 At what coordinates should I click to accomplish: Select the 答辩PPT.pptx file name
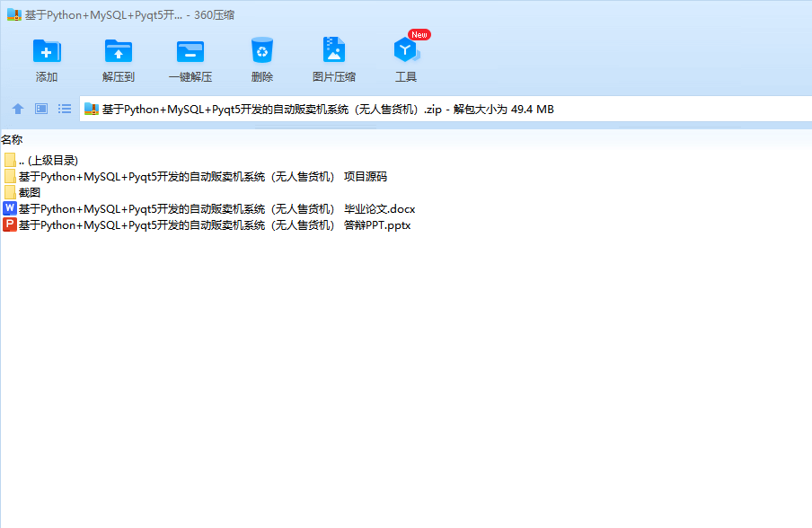(x=215, y=224)
